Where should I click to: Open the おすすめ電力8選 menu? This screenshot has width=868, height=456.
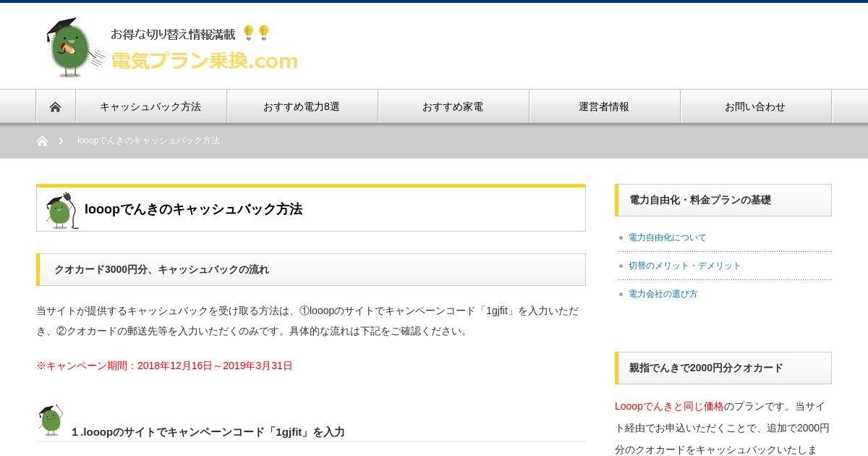(x=302, y=106)
